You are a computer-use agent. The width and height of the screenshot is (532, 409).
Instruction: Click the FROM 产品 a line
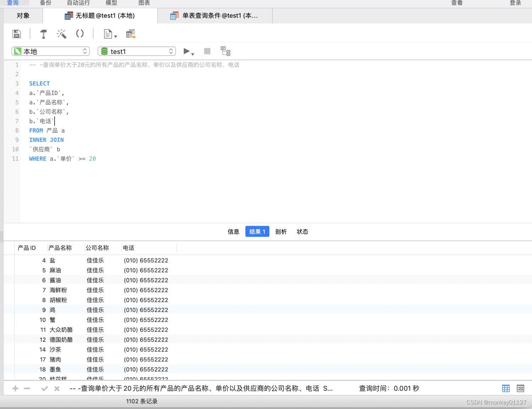tap(47, 130)
